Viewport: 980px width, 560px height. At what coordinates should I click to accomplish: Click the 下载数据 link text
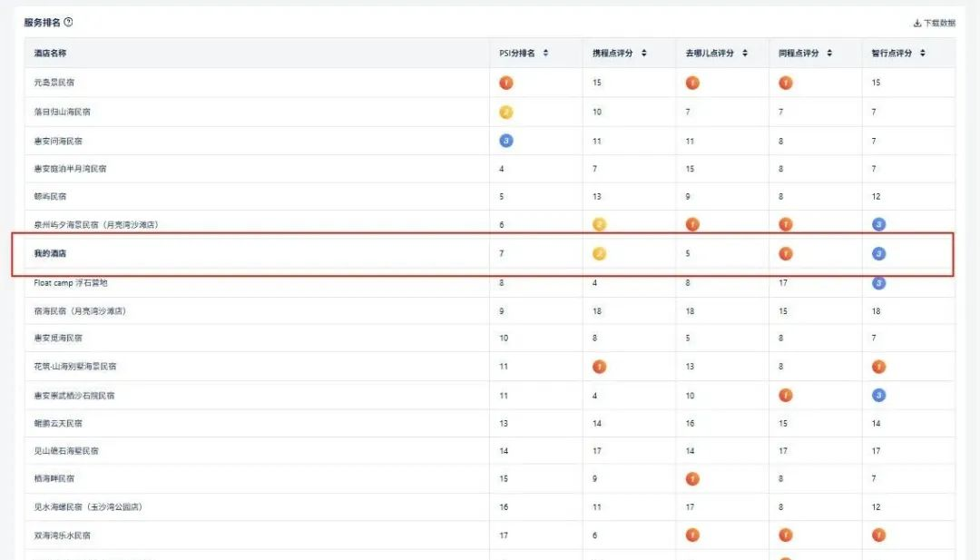click(x=939, y=23)
